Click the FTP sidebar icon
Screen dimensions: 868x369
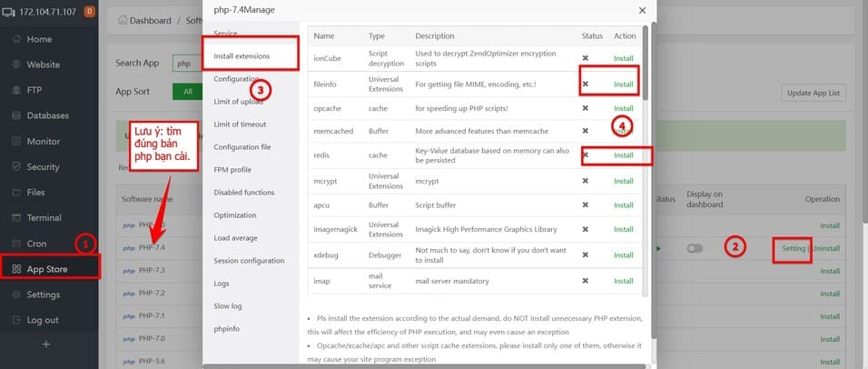(x=15, y=90)
